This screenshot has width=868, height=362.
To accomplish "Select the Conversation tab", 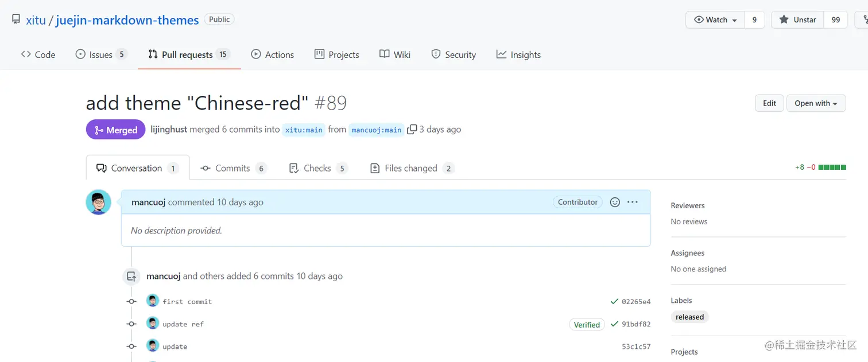I will (x=138, y=168).
